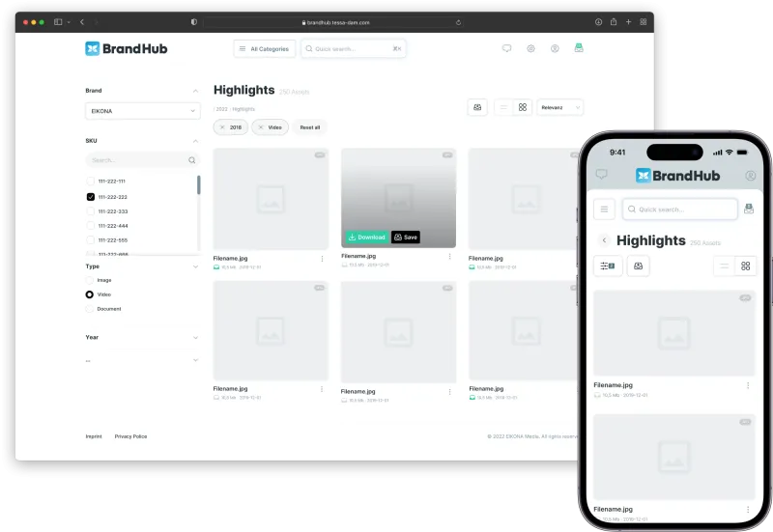
Task: Click the desktop Quick search field
Action: (x=352, y=48)
